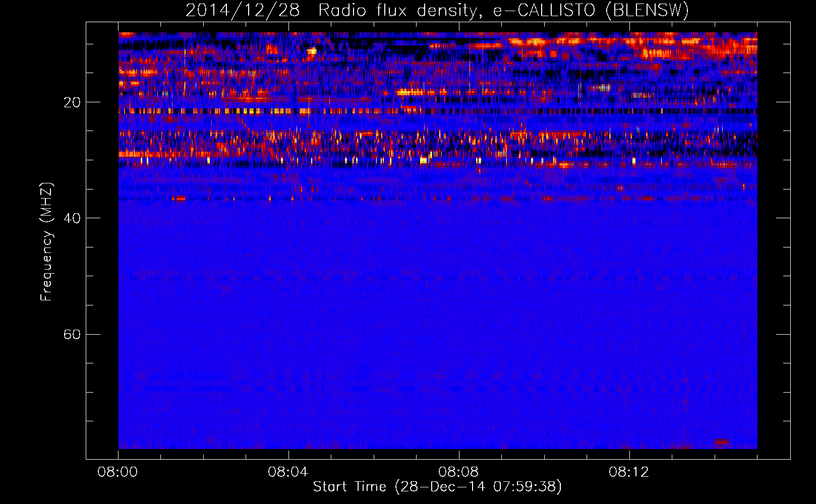Click the date '2014/12/28' in the title
This screenshot has width=816, height=504.
(243, 11)
